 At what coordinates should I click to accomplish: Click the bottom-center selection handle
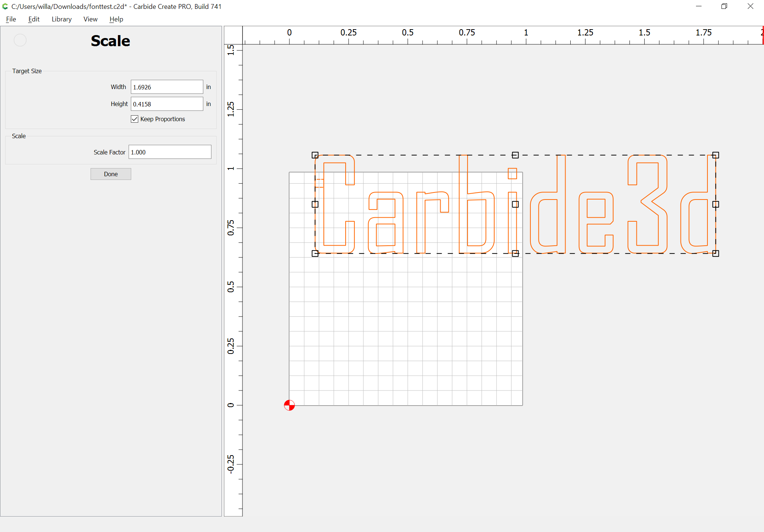tap(515, 253)
